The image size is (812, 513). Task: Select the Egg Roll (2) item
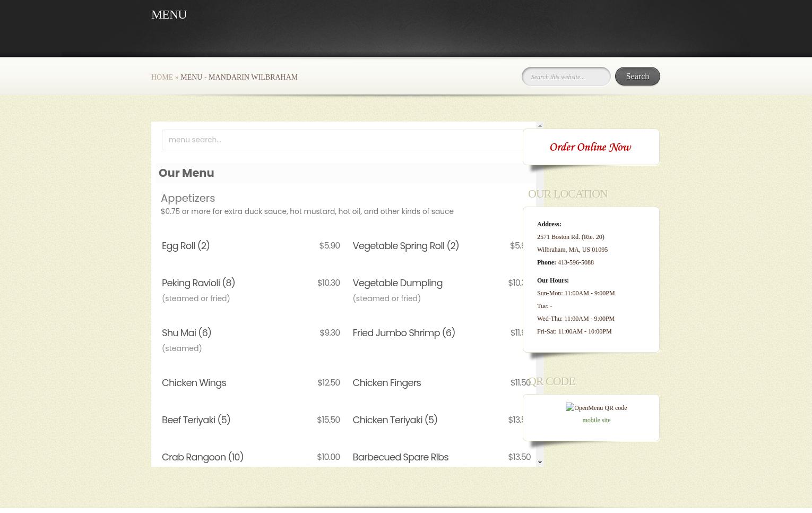coord(186,246)
